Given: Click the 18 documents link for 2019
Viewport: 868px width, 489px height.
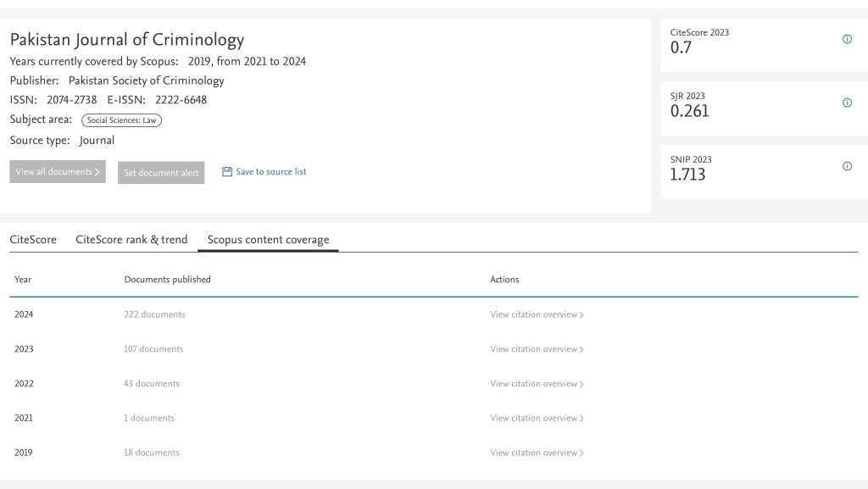Looking at the screenshot, I should coord(152,453).
